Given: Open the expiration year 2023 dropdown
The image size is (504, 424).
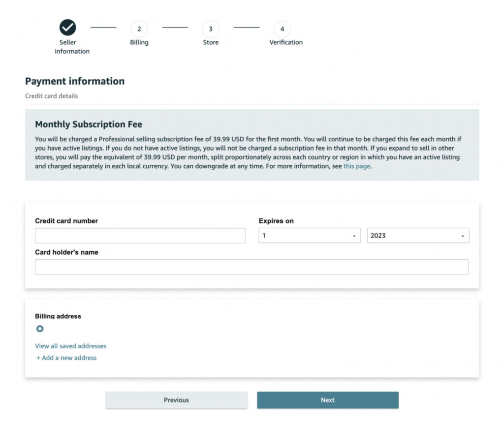Looking at the screenshot, I should 418,236.
